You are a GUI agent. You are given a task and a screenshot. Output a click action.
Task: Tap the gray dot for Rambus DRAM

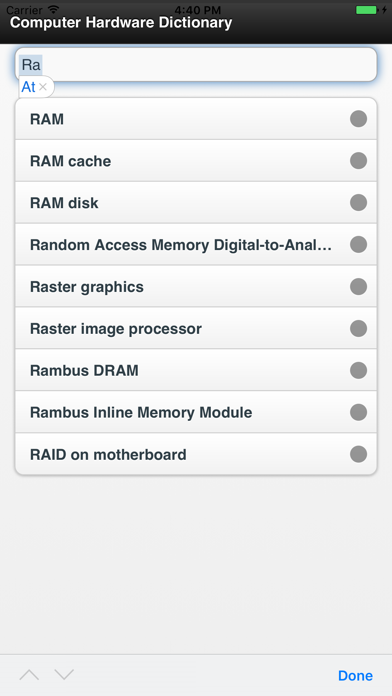point(358,370)
